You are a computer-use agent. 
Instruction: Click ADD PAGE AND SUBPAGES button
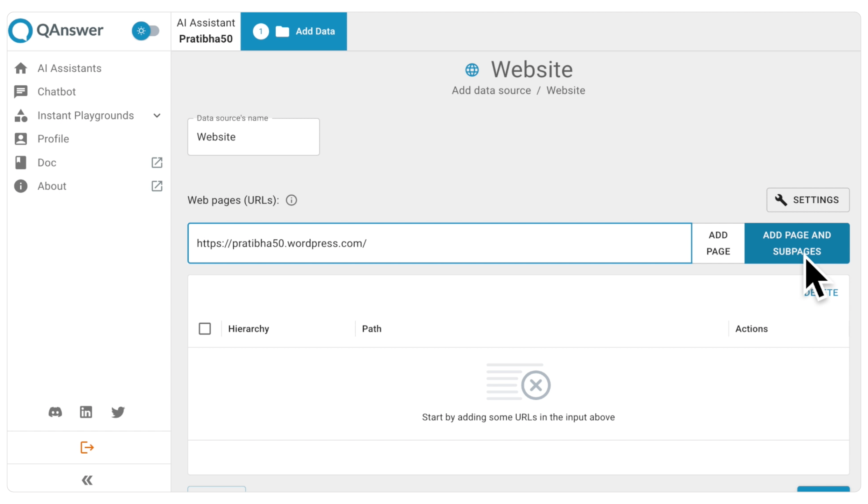point(797,243)
